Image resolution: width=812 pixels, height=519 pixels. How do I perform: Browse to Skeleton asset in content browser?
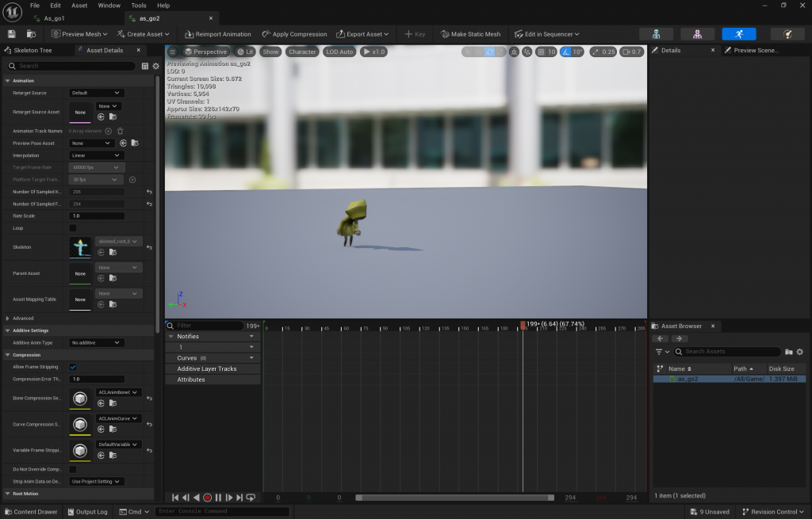point(113,253)
